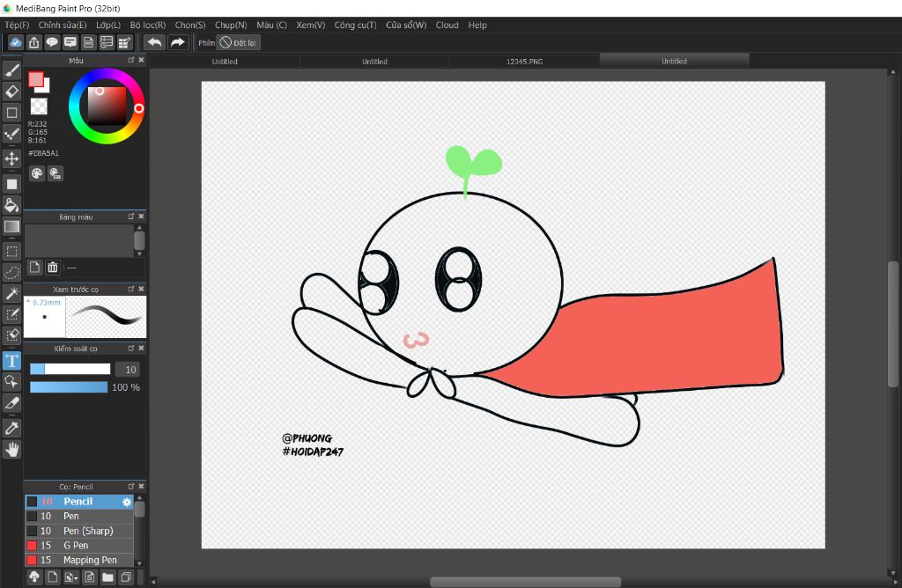Click the foreground color swatch

tap(35, 80)
